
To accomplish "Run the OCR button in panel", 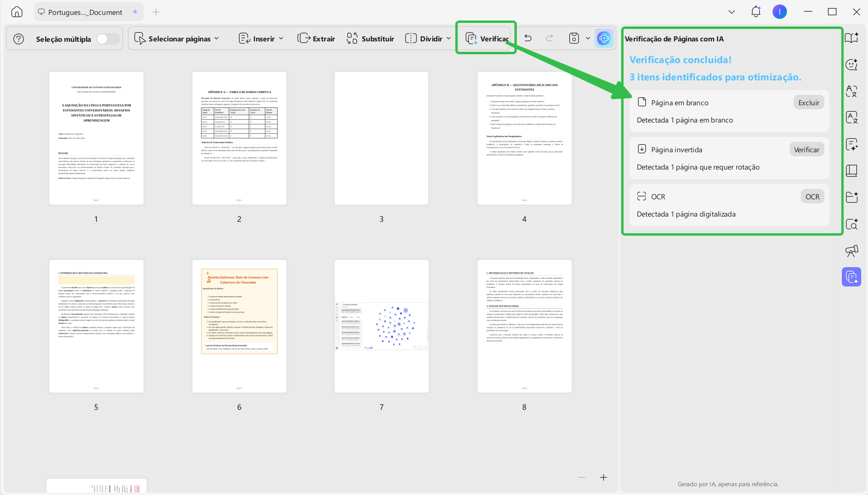I will point(813,196).
